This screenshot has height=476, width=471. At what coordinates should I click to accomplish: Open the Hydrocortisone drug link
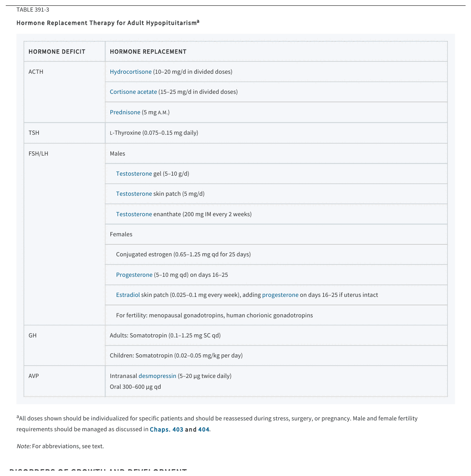pyautogui.click(x=130, y=72)
